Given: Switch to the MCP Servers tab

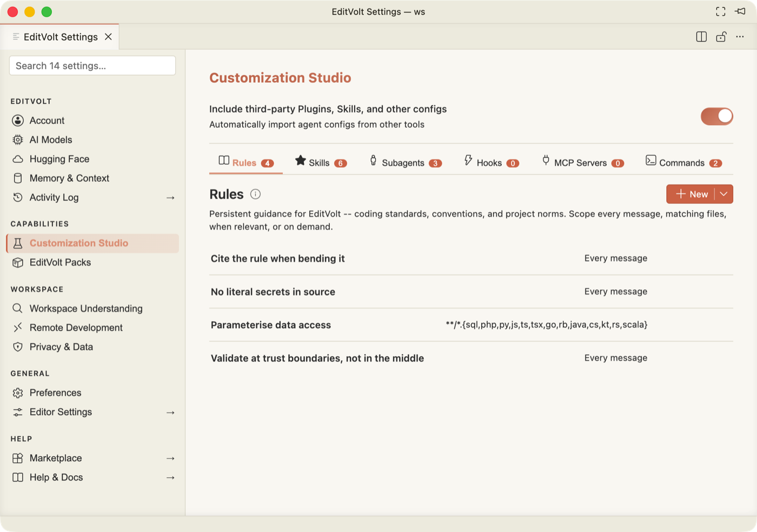Looking at the screenshot, I should tap(583, 162).
